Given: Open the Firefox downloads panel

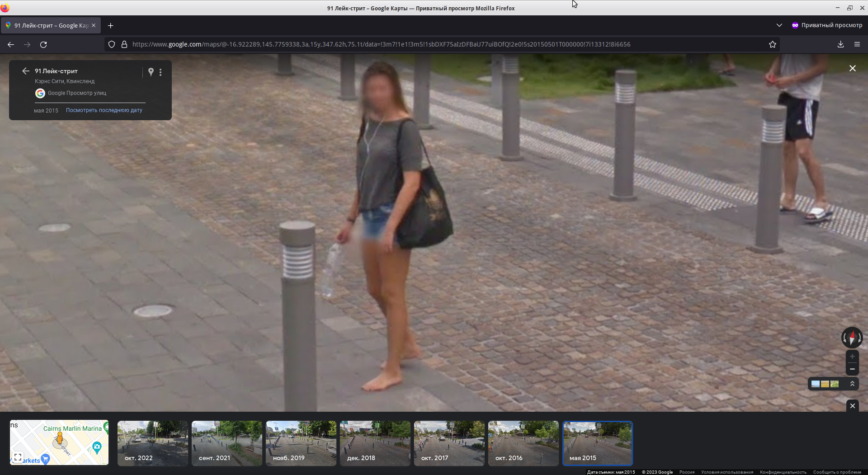Looking at the screenshot, I should [x=840, y=44].
